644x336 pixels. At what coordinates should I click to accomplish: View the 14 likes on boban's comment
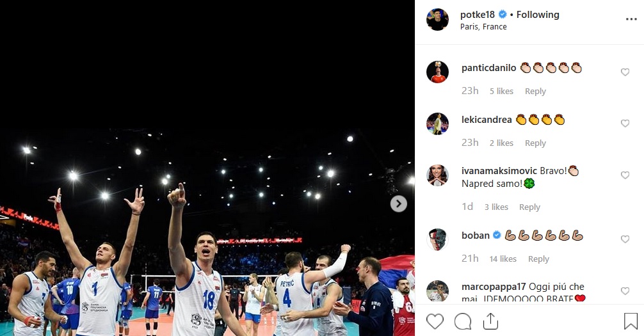503,259
